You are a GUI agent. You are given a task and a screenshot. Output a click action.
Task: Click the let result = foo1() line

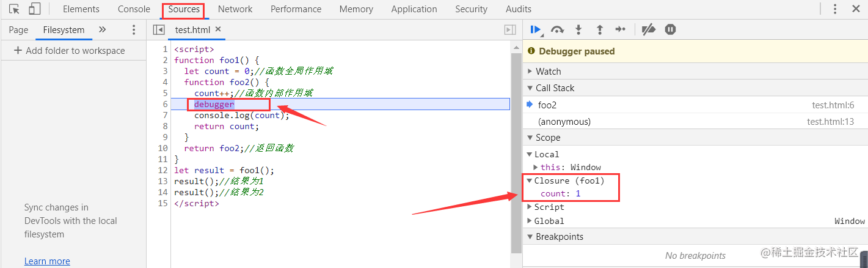click(x=224, y=170)
